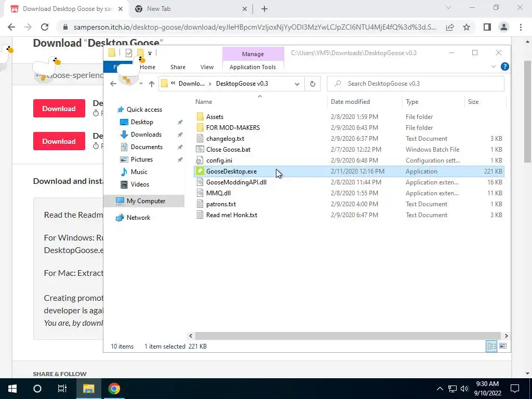532x399 pixels.
Task: Open Music in navigation pane
Action: coord(139,172)
